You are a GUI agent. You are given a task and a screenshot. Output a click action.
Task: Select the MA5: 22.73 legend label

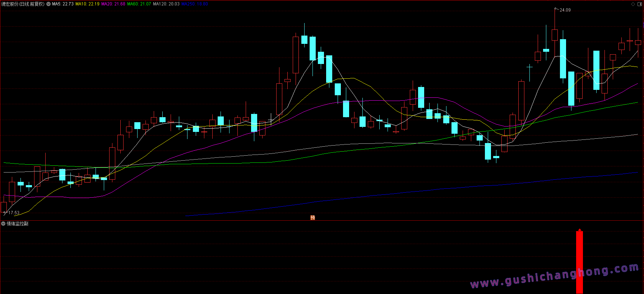point(63,4)
